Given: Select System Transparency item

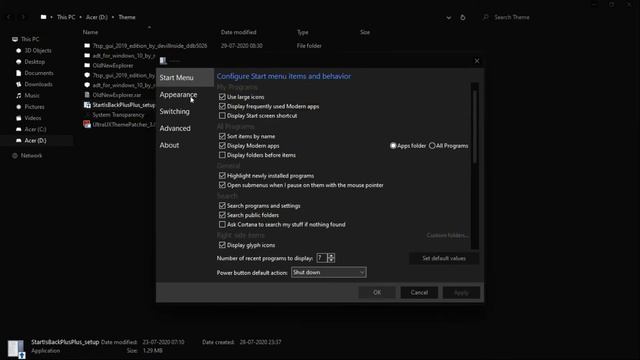Looking at the screenshot, I should [118, 115].
